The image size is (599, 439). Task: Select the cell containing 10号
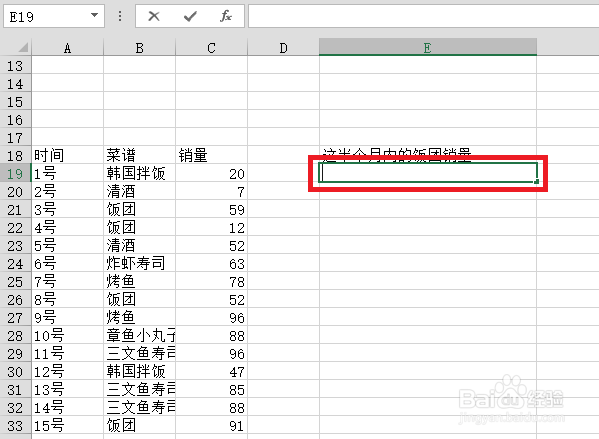67,335
